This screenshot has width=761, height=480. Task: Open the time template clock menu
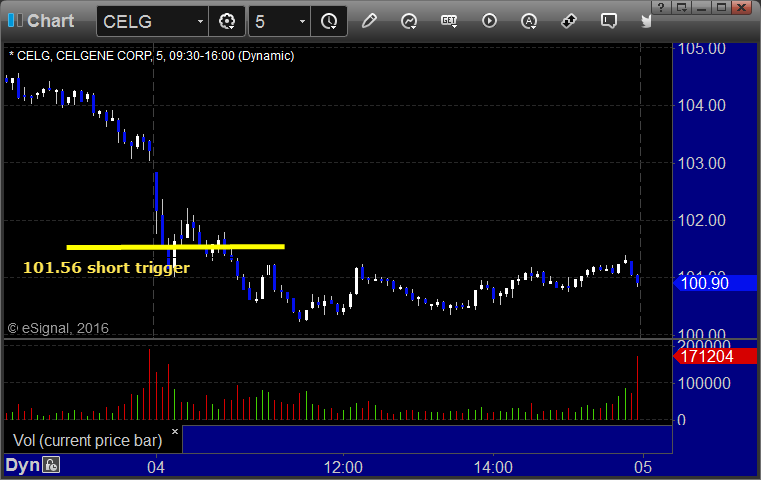coord(329,21)
